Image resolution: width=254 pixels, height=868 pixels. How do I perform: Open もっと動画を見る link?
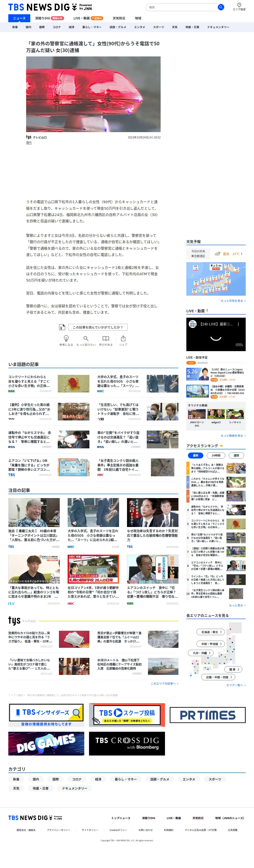coord(233,435)
